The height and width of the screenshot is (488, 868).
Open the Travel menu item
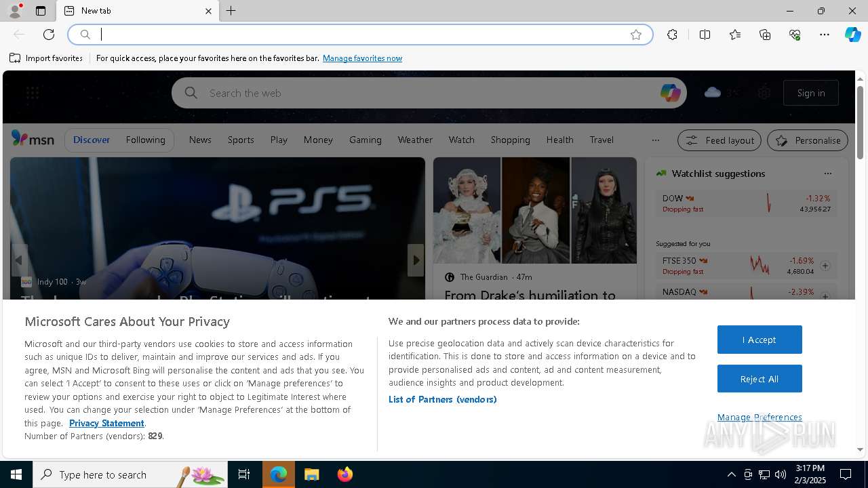point(601,140)
